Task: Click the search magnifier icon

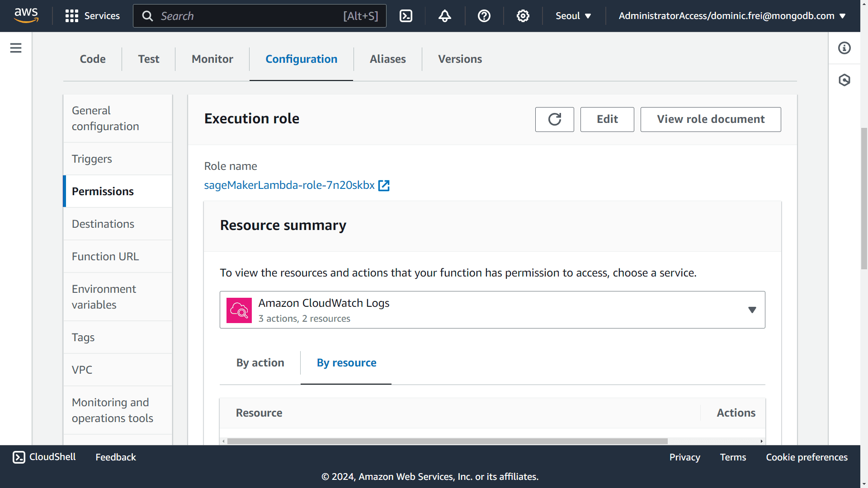Action: (147, 16)
